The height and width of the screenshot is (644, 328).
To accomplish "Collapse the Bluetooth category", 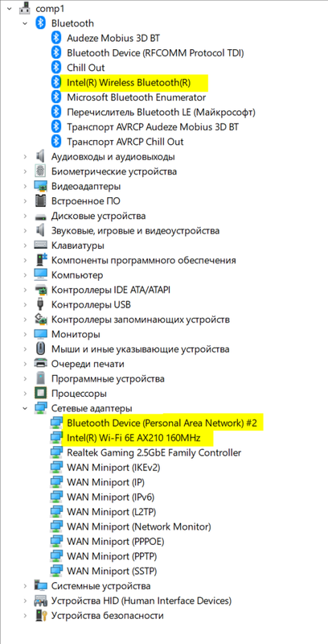I will [x=26, y=24].
